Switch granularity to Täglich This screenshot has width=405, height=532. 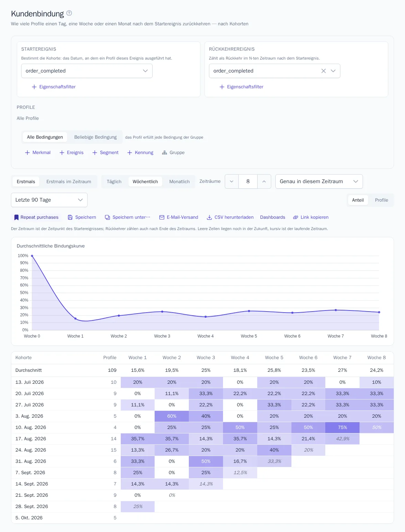click(x=114, y=182)
